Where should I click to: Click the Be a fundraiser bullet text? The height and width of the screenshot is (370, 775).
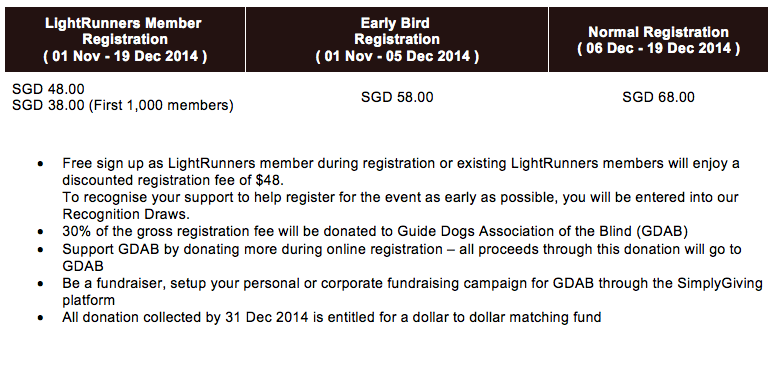pos(413,291)
